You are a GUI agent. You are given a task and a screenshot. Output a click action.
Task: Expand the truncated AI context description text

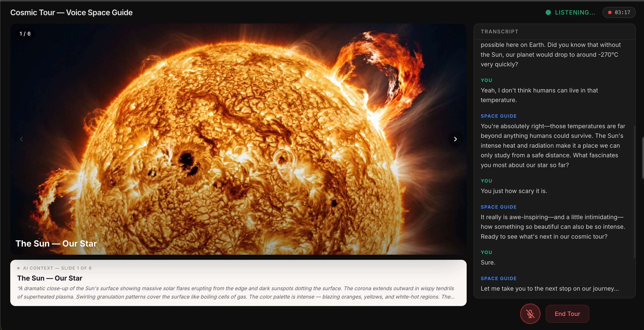coord(236,293)
